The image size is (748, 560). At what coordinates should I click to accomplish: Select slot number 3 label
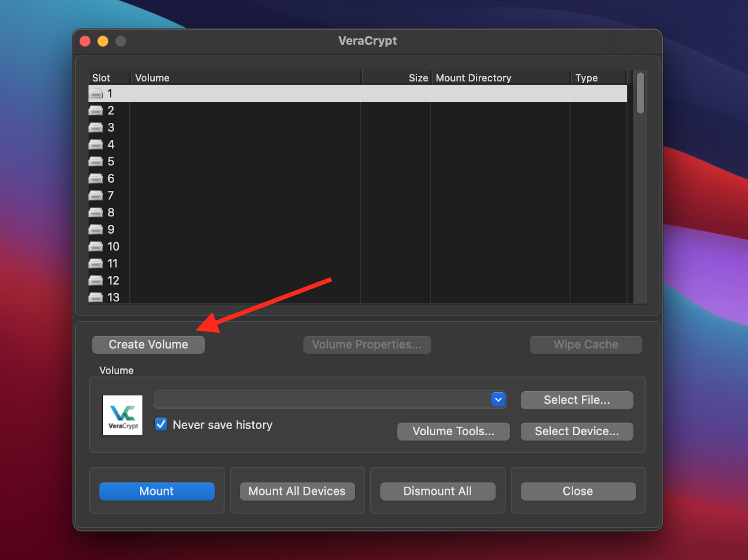(111, 128)
